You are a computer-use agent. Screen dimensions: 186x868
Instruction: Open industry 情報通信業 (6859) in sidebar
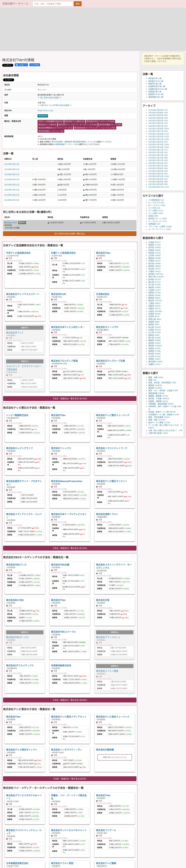tap(156, 393)
